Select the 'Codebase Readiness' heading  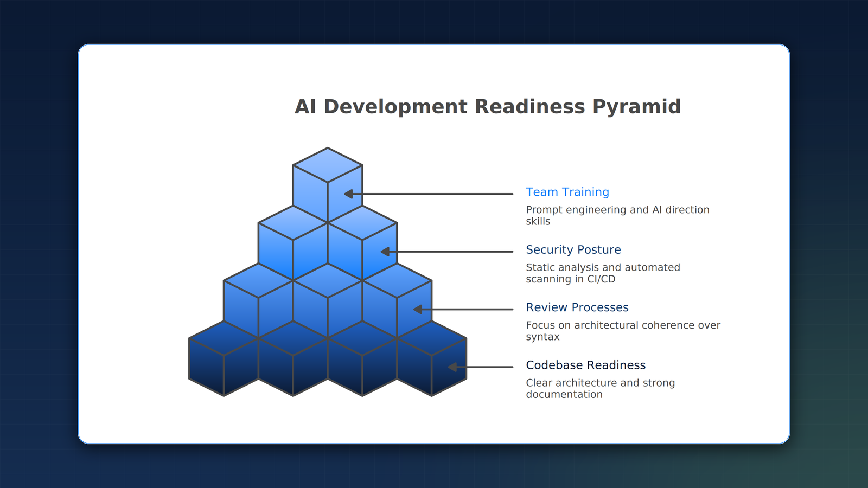tap(586, 365)
